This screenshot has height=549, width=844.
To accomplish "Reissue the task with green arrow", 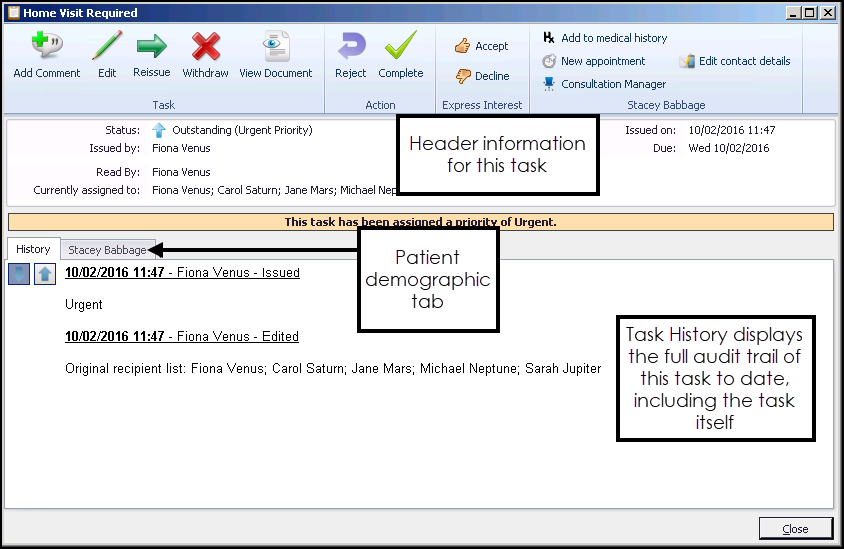I will point(151,55).
